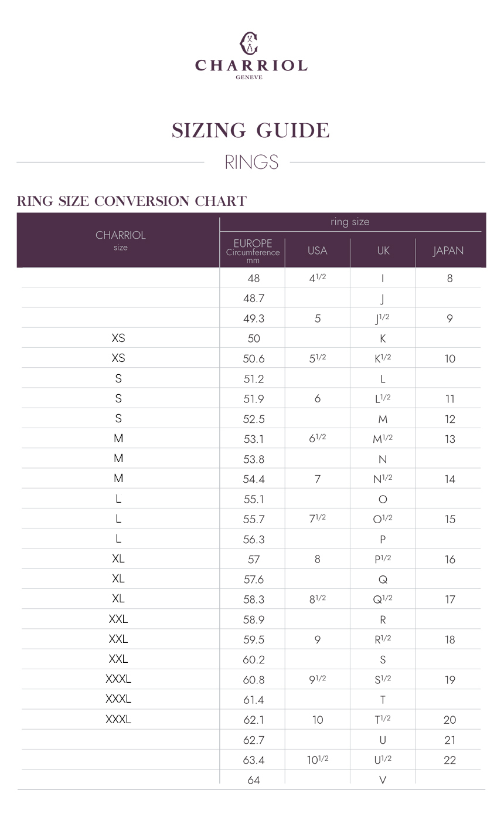Click the Japan size 22 cell

(449, 760)
